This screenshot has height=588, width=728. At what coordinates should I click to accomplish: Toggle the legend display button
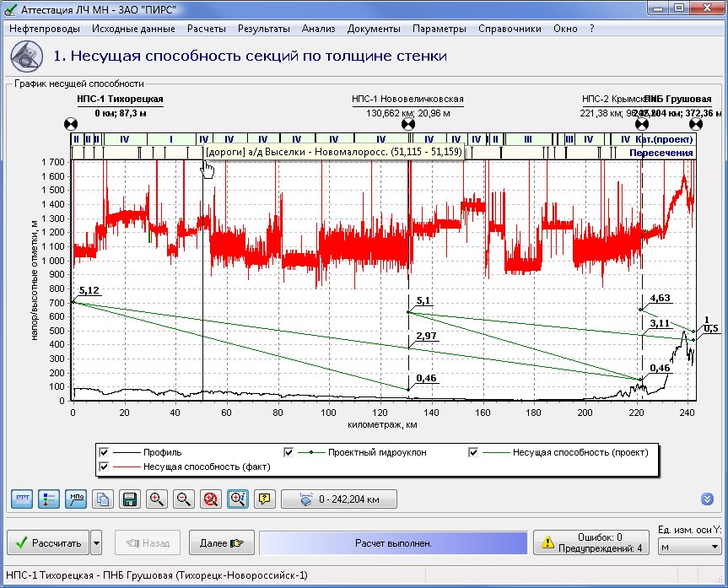[x=49, y=499]
